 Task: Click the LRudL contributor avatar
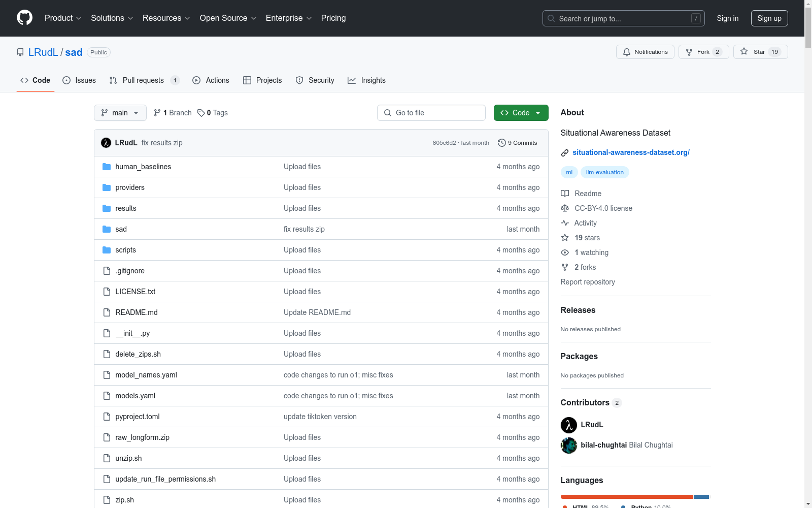pyautogui.click(x=569, y=425)
